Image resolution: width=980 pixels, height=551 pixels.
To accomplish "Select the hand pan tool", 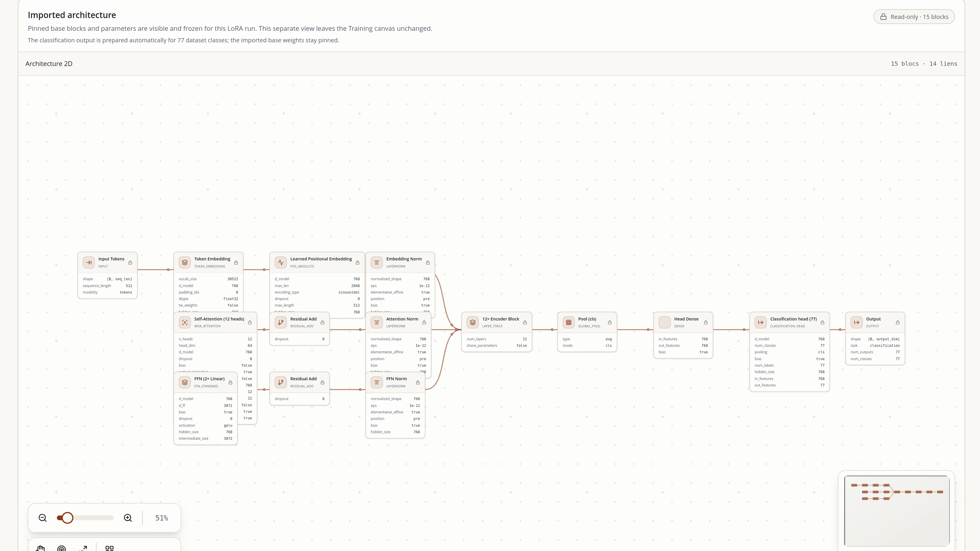I will coord(40,548).
